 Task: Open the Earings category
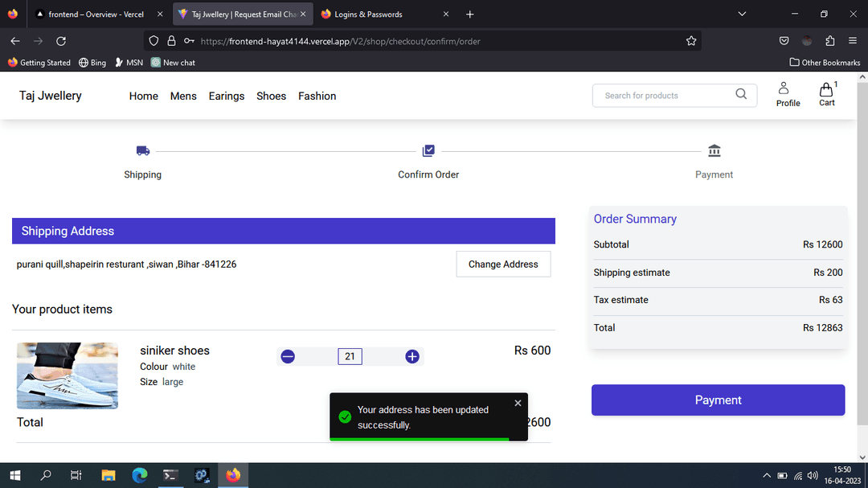[x=227, y=96]
